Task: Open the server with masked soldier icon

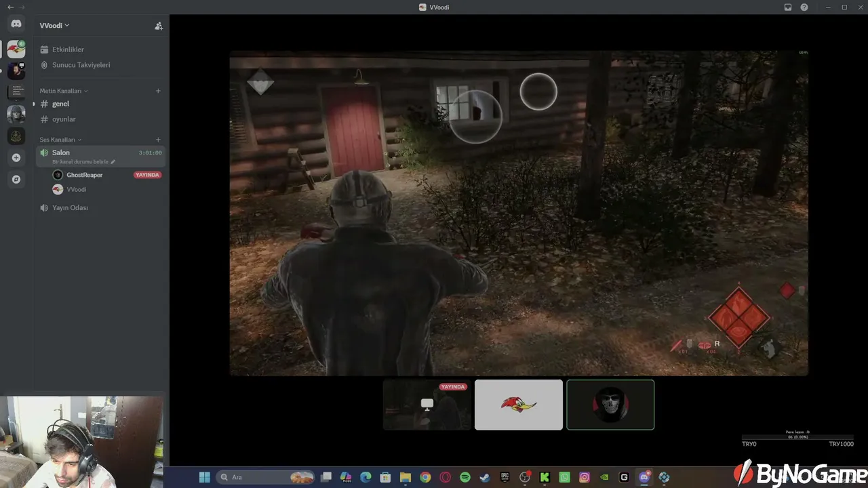Action: click(16, 114)
